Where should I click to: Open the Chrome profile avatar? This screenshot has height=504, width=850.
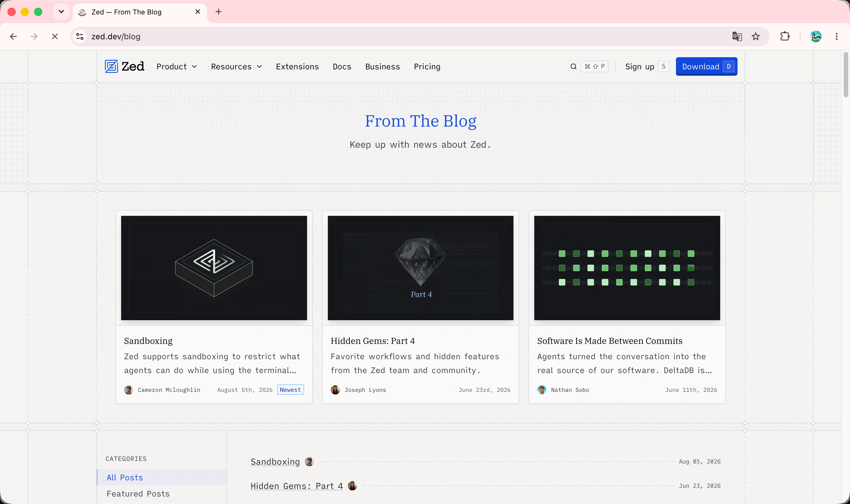click(x=816, y=36)
